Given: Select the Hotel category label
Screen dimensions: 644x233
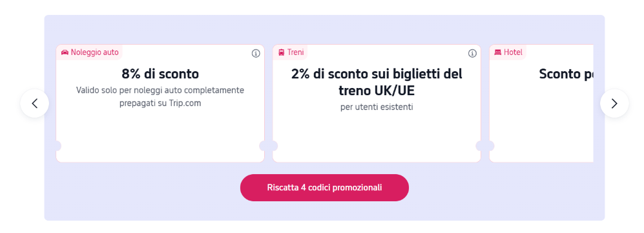Looking at the screenshot, I should click(513, 52).
